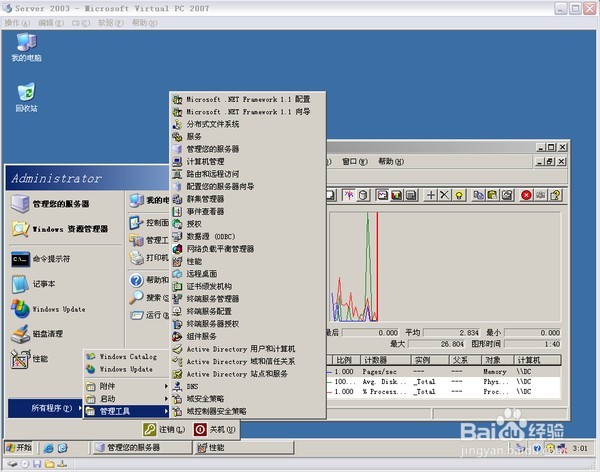Switch to 管理您的服务器 taskbar button

pos(142,448)
